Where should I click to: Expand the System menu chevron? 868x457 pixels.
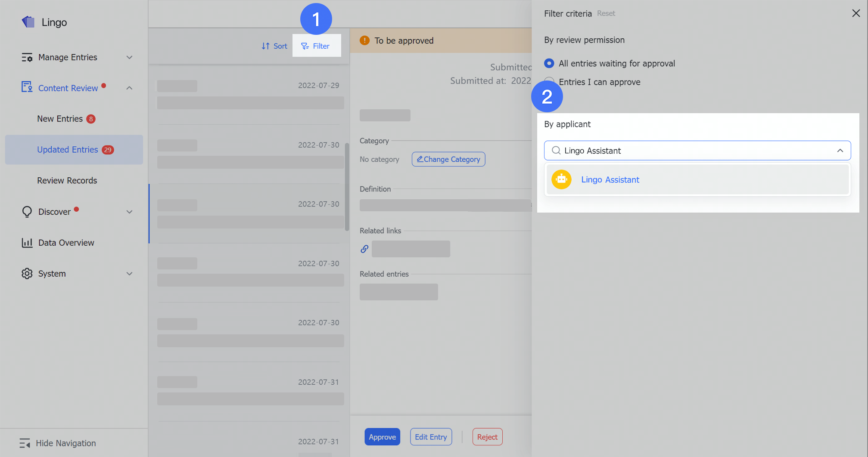click(129, 273)
